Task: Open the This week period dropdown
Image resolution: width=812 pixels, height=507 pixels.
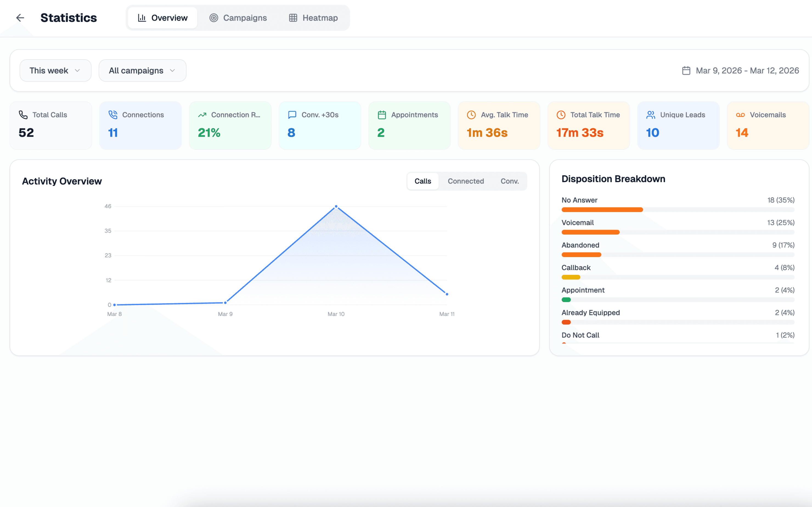Action: point(55,71)
